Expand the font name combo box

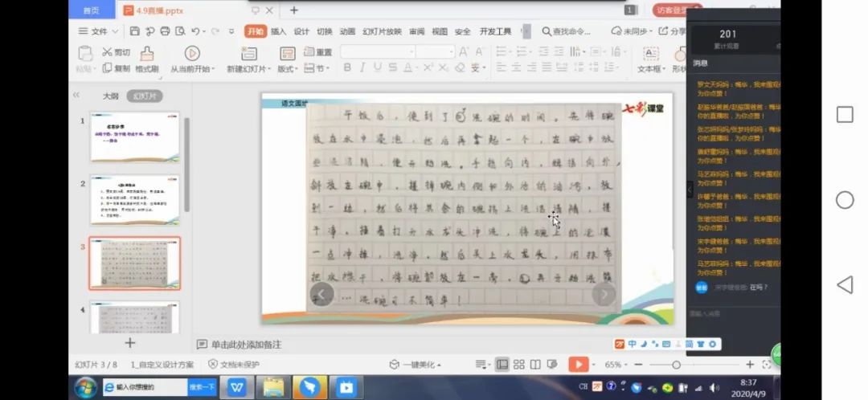click(411, 51)
